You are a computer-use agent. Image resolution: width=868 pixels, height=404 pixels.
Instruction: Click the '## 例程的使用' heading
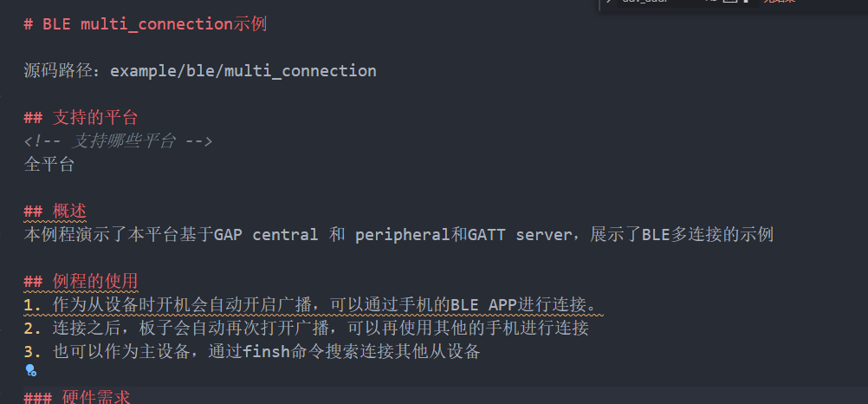pos(81,281)
